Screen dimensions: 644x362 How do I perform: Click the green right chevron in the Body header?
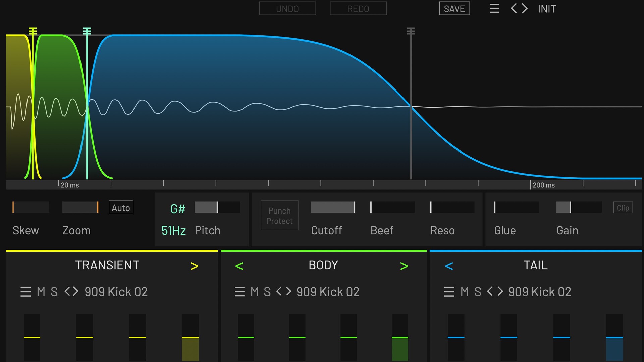coord(404,266)
